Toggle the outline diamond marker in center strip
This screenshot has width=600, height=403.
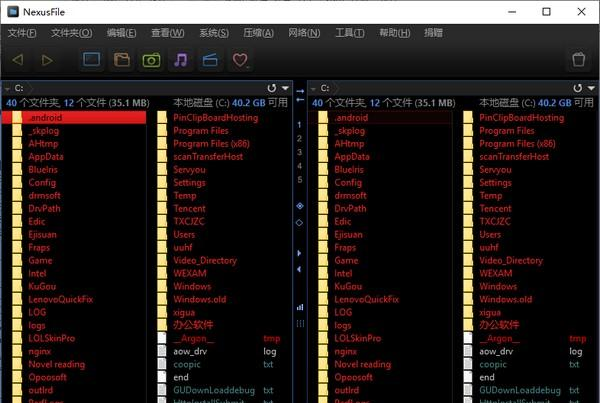click(x=299, y=221)
